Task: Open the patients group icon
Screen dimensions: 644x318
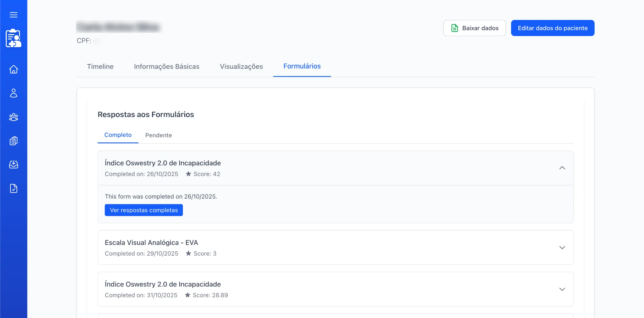Action: 14,117
